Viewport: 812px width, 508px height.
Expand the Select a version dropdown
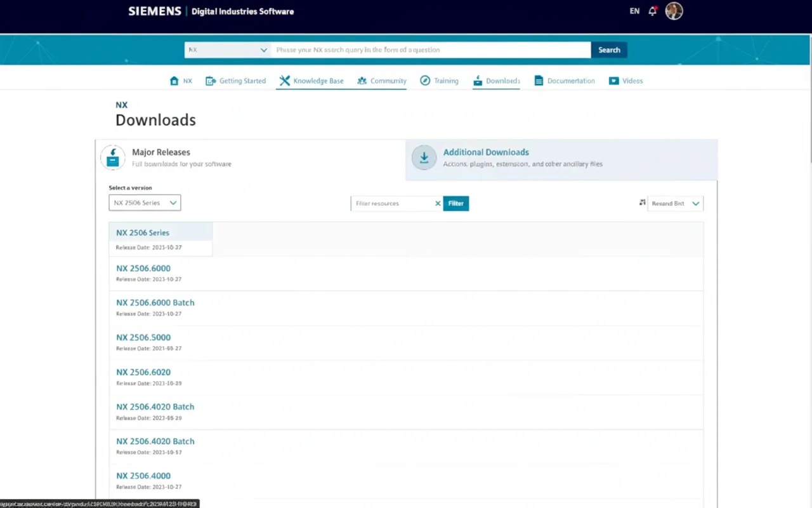pyautogui.click(x=145, y=203)
